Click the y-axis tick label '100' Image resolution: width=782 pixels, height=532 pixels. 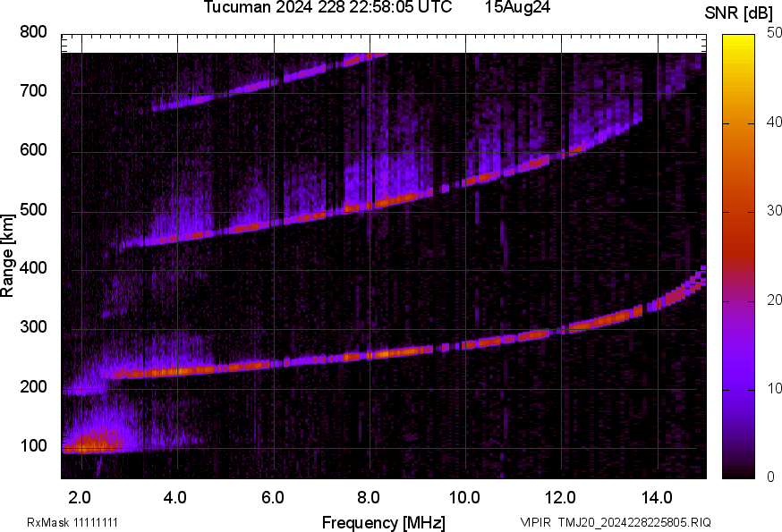[x=33, y=445]
